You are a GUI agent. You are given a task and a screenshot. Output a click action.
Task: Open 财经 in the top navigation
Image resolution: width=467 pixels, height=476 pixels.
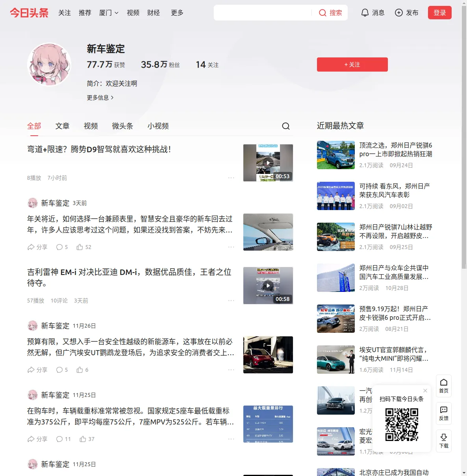click(x=154, y=13)
